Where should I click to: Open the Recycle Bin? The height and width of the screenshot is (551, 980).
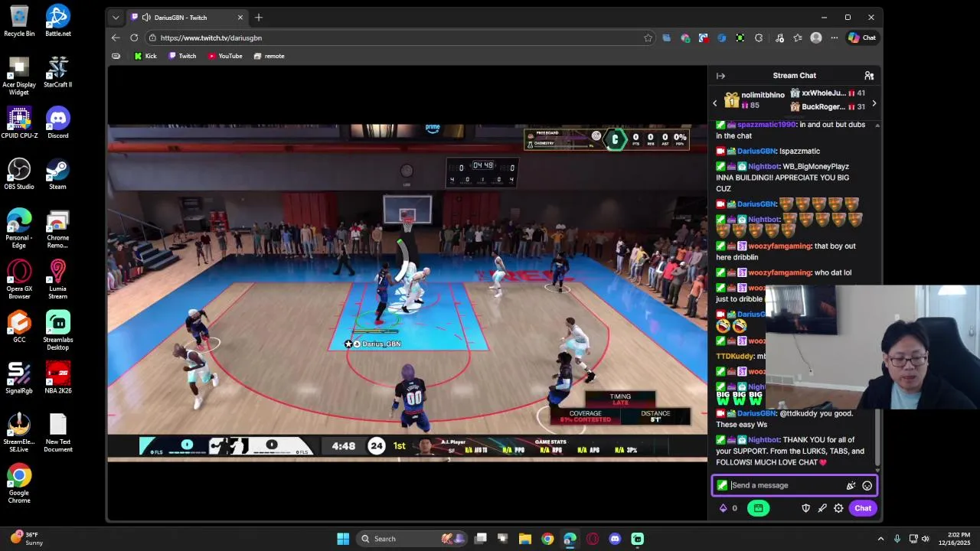coord(19,21)
